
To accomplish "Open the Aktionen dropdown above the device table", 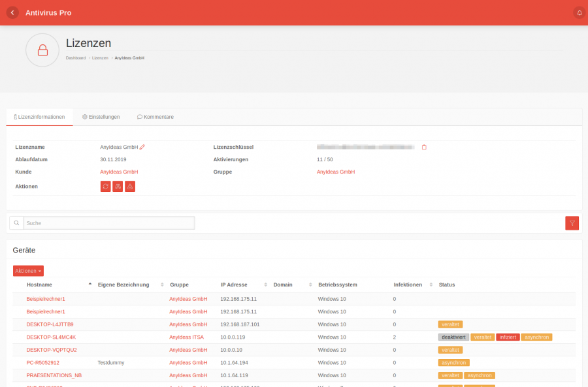I will click(28, 270).
